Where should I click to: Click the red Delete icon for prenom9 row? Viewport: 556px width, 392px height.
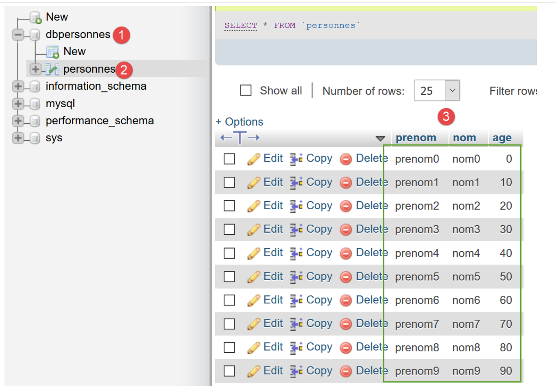tap(346, 371)
